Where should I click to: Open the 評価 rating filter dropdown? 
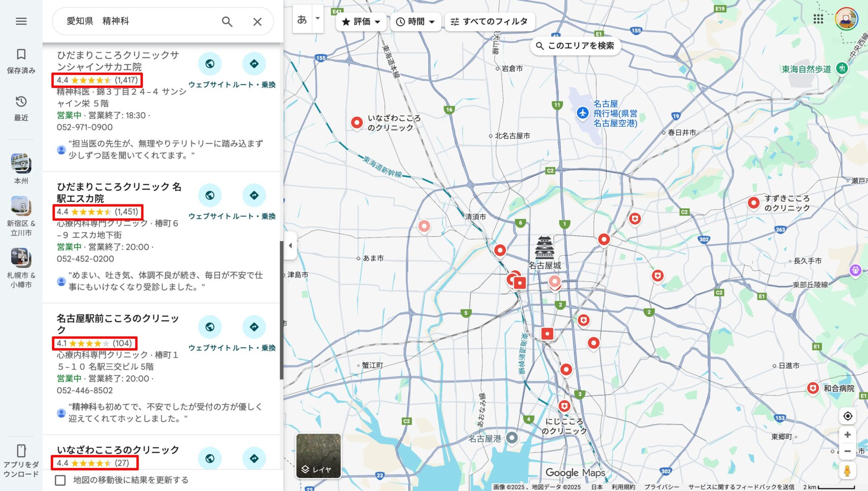[x=360, y=21]
